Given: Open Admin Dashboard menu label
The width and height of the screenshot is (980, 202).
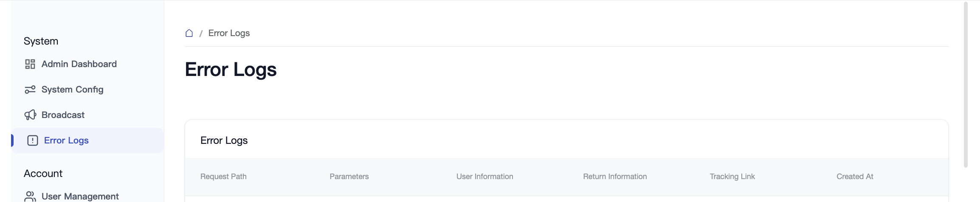Looking at the screenshot, I should [x=79, y=64].
